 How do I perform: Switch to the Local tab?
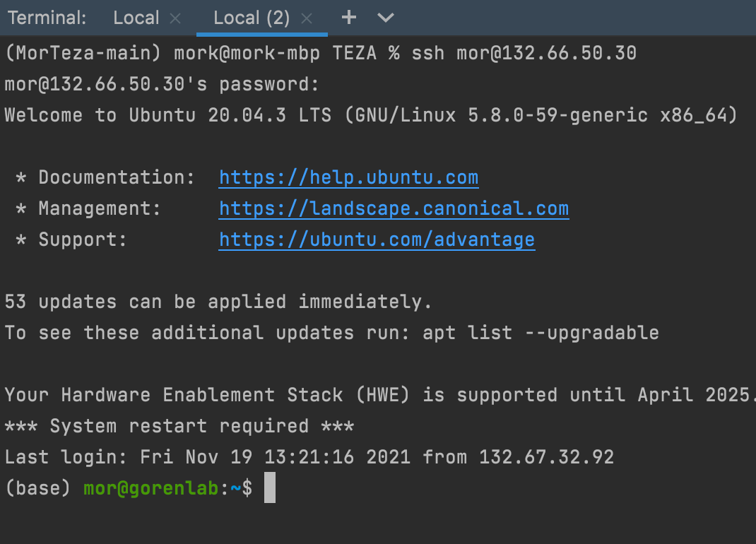coord(136,18)
